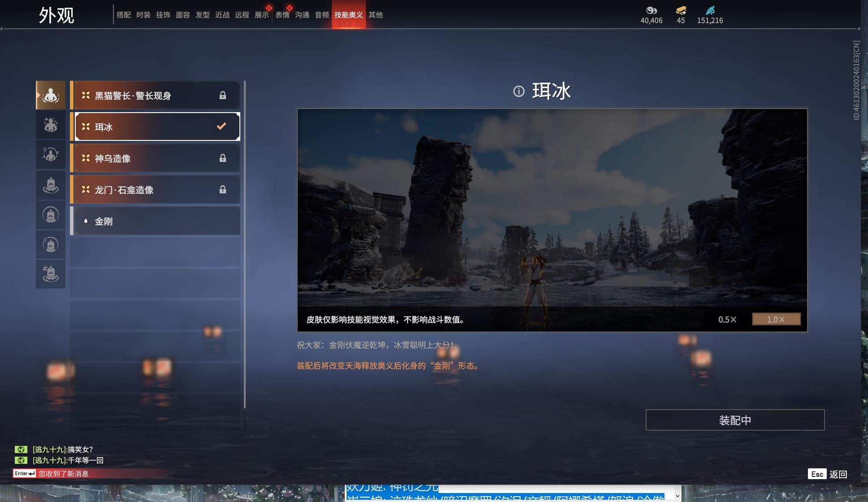Select the 龙门·石龛造像 skin
868x502 pixels.
[155, 189]
